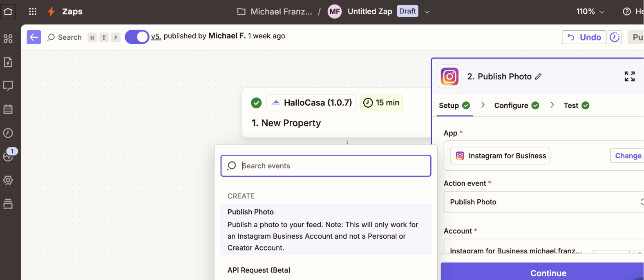Select the HalloCasa (1.0.7) app chip

(311, 103)
